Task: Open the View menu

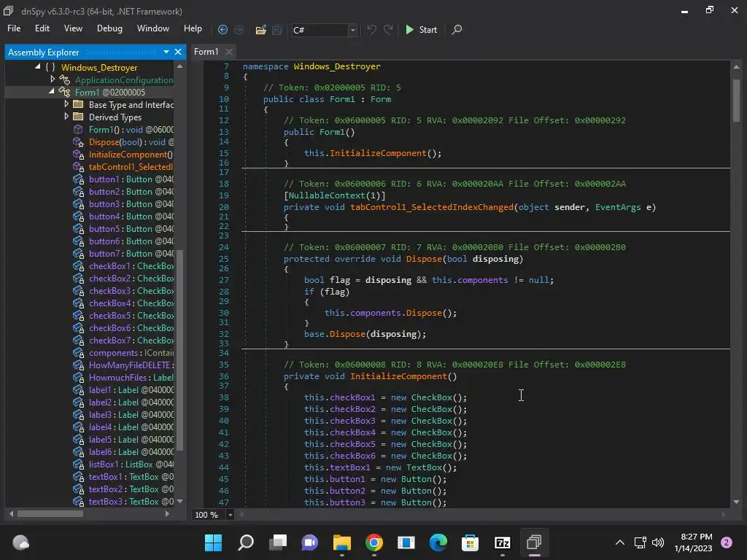Action: point(73,28)
